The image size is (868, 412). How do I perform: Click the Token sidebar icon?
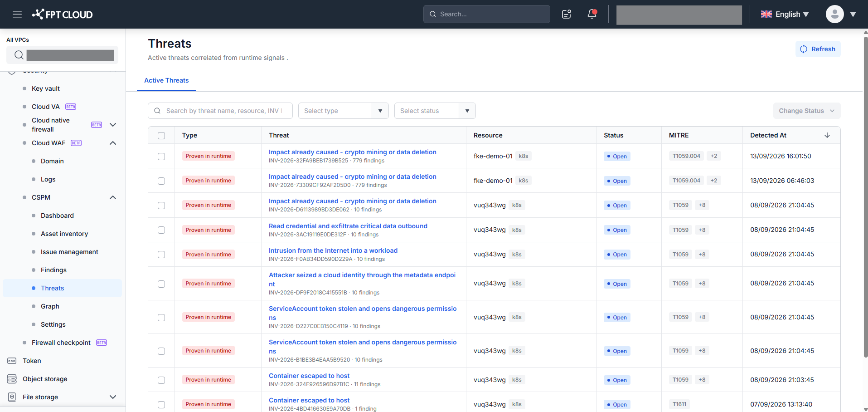pos(12,361)
